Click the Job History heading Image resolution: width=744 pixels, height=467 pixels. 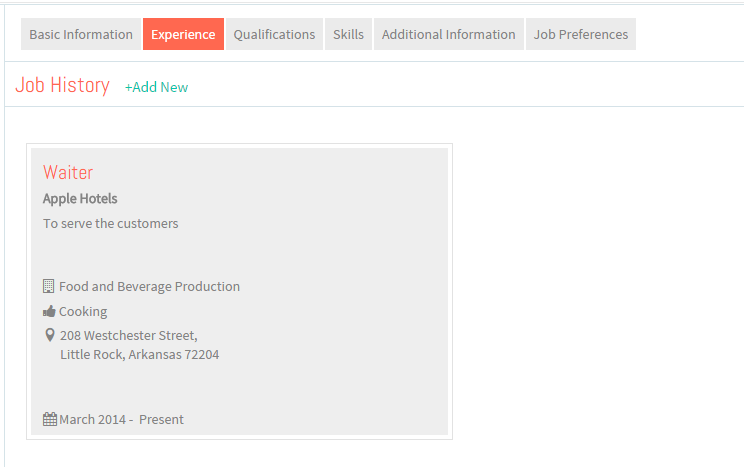(63, 85)
